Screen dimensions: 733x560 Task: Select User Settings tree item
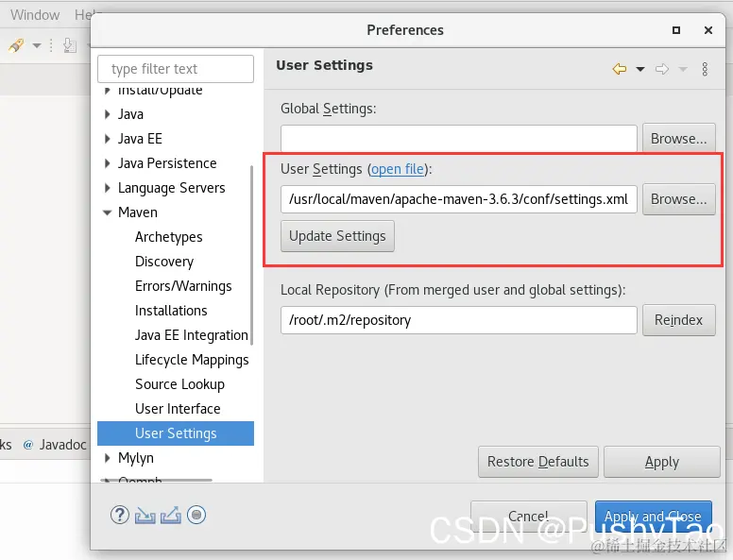pyautogui.click(x=176, y=433)
